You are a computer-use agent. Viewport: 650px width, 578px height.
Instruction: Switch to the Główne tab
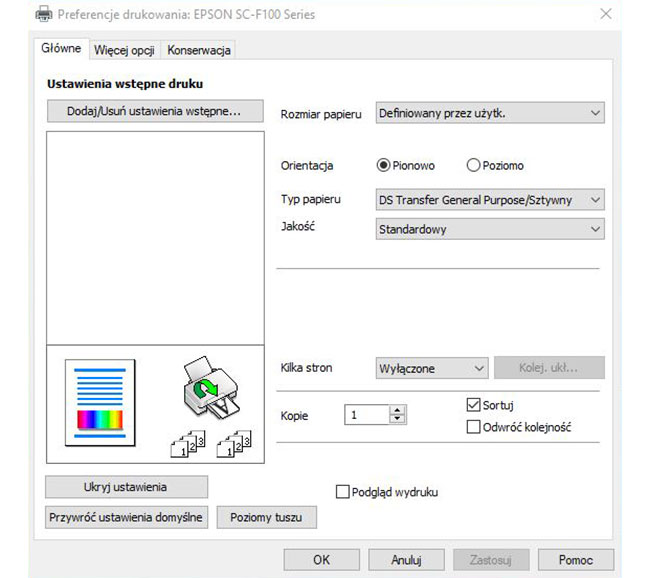click(61, 49)
